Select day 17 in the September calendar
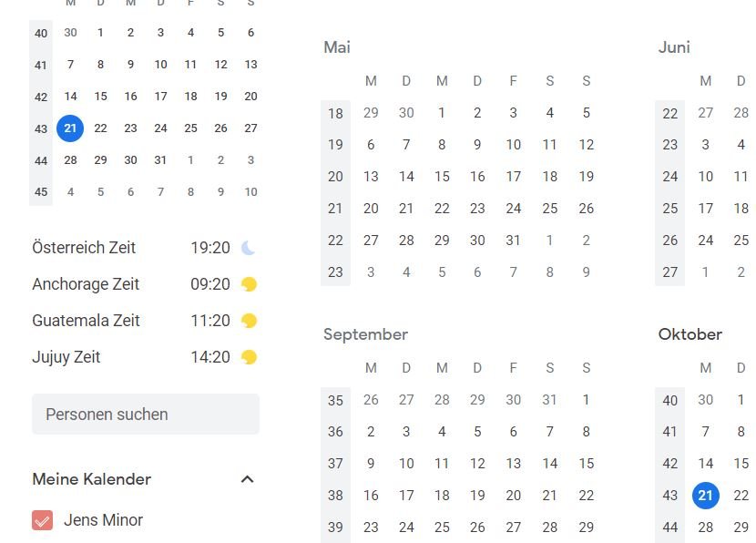 406,496
